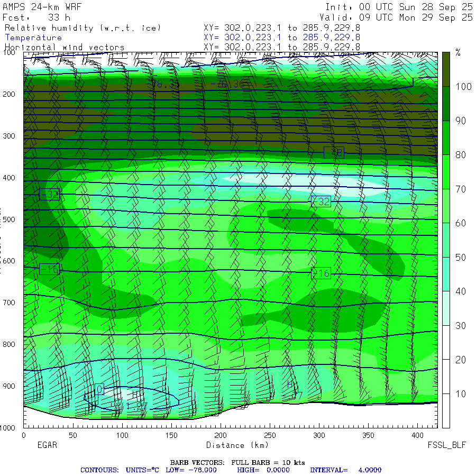Click the 'HIGH= 0.0000' legend value
The image size is (476, 476).
(263, 470)
